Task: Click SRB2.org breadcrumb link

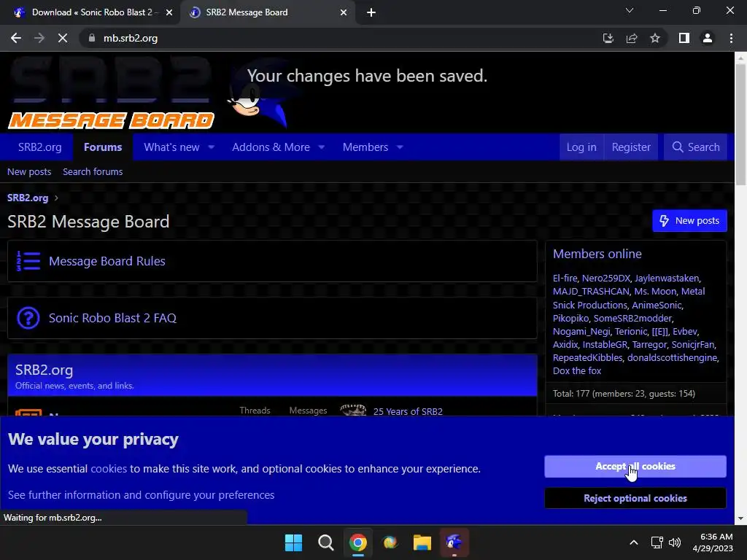Action: [x=28, y=198]
